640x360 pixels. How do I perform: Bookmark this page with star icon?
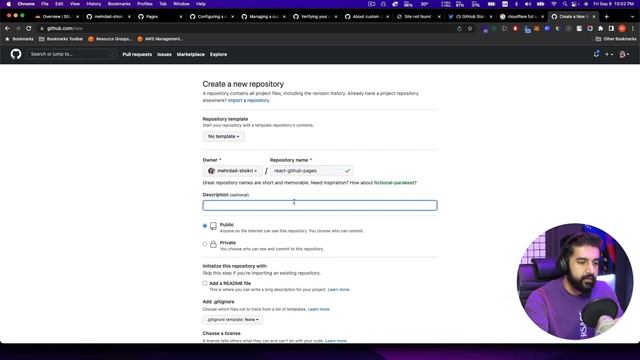pos(470,29)
